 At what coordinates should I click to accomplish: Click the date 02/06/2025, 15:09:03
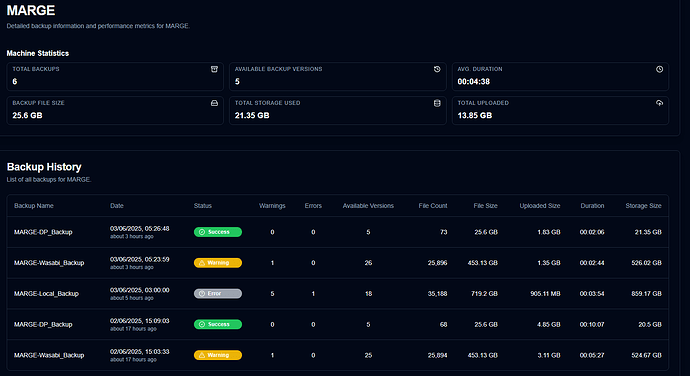(139, 321)
